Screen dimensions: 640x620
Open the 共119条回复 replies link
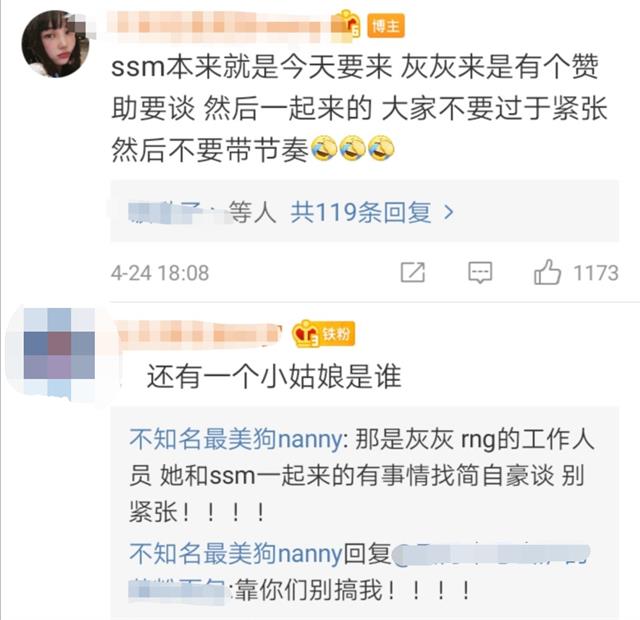point(361,213)
